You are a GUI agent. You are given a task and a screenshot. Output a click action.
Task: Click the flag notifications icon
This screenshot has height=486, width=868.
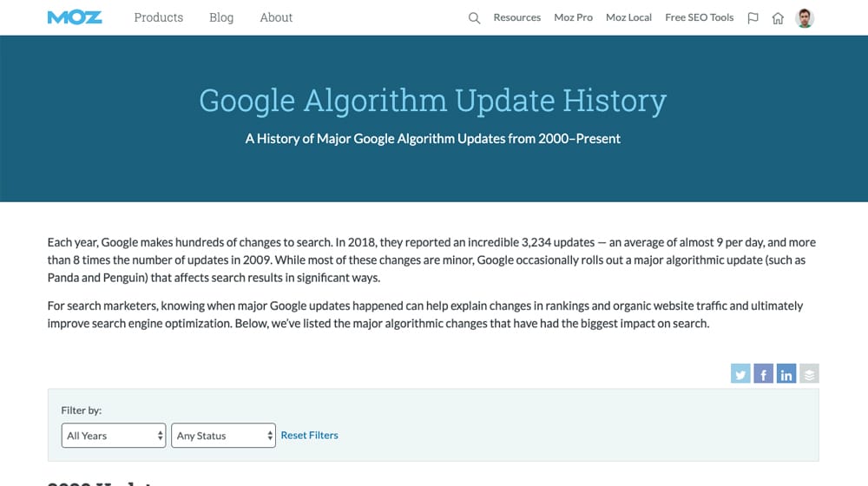click(753, 18)
